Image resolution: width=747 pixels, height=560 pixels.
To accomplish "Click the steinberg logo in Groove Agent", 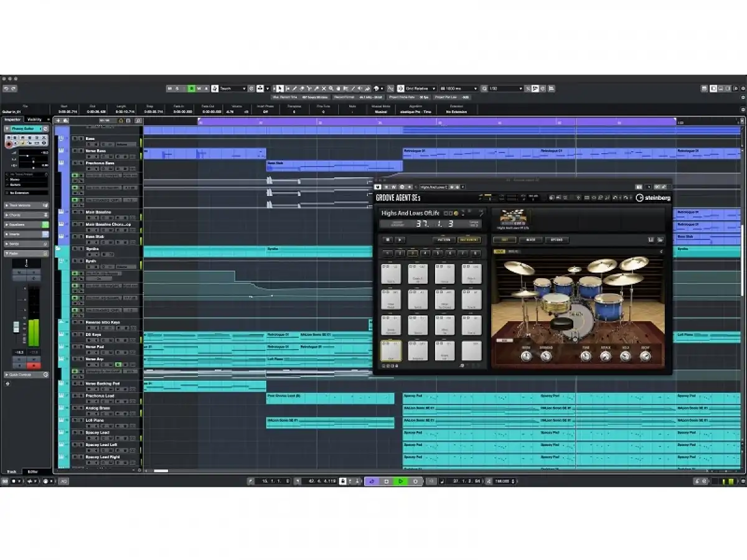I will pos(653,198).
